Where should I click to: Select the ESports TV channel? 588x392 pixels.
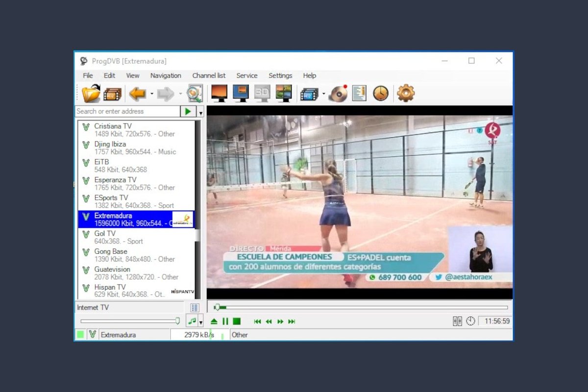click(x=136, y=201)
